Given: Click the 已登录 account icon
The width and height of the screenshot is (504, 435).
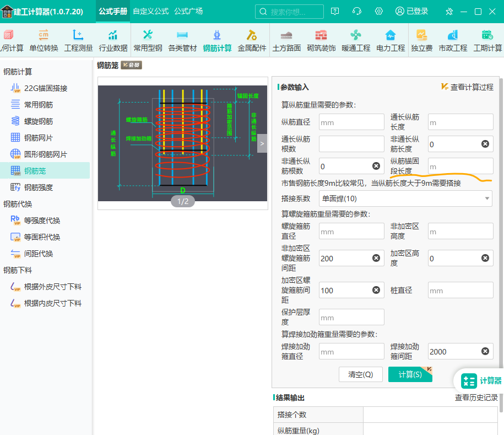Looking at the screenshot, I should click(x=412, y=12).
